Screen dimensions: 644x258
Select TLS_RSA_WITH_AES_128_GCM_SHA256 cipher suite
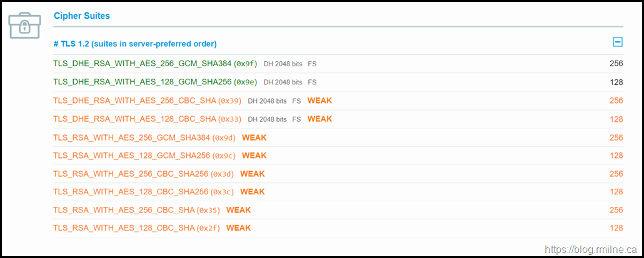[x=132, y=156]
